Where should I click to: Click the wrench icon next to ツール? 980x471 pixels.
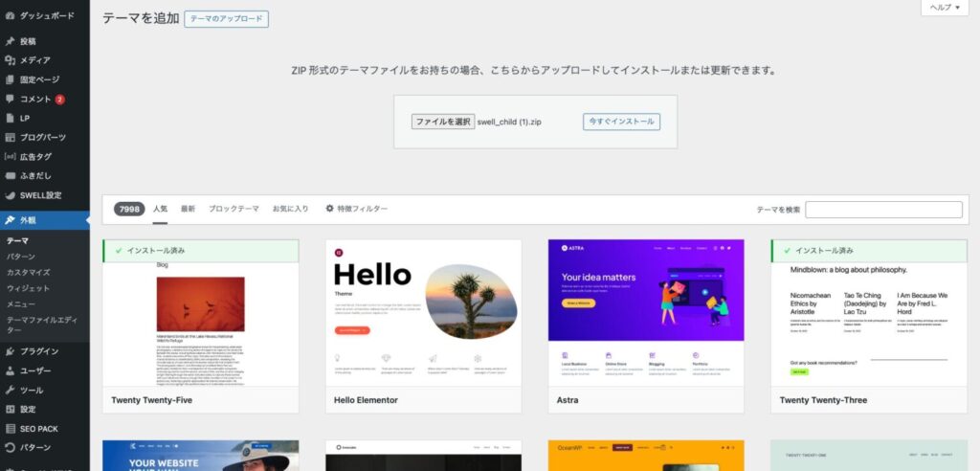pyautogui.click(x=10, y=390)
